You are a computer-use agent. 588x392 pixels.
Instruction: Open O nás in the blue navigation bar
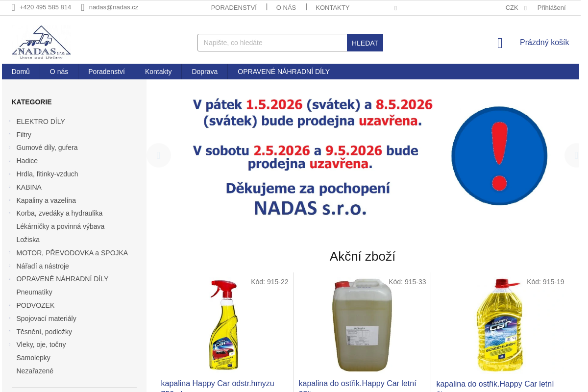click(x=59, y=72)
